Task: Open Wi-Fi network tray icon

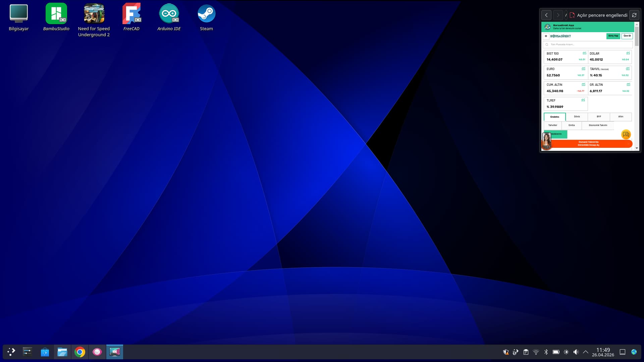Action: coord(536,352)
